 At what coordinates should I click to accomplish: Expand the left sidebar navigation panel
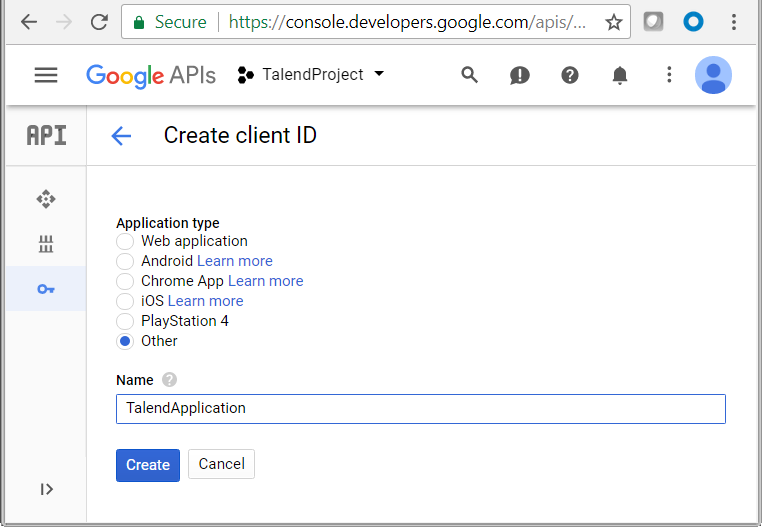(x=46, y=489)
